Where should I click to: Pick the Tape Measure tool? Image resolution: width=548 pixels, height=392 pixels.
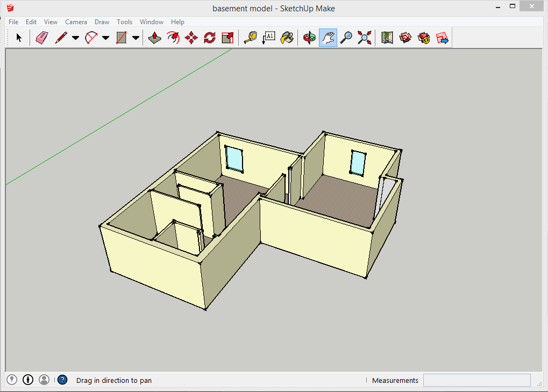250,37
